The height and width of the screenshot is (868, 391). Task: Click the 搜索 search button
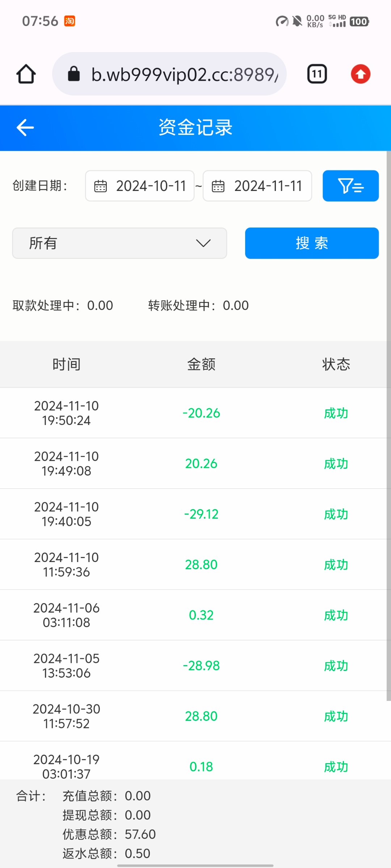(312, 243)
